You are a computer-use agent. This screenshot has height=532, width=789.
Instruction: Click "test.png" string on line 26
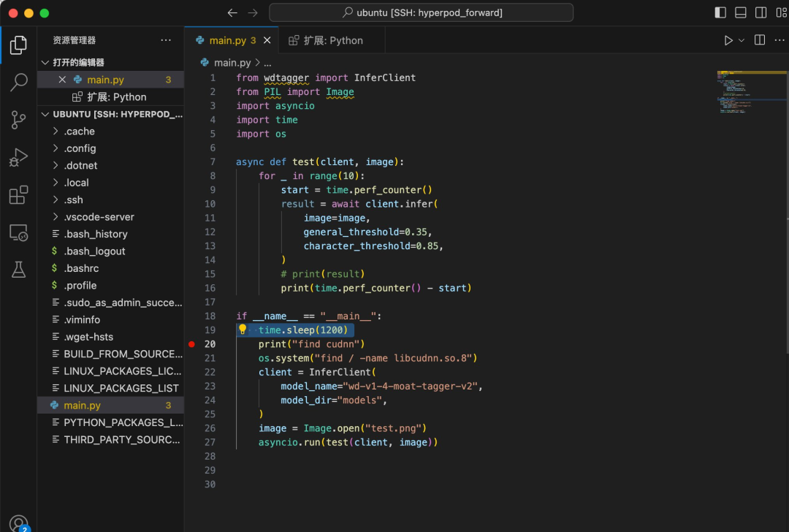[x=393, y=428]
